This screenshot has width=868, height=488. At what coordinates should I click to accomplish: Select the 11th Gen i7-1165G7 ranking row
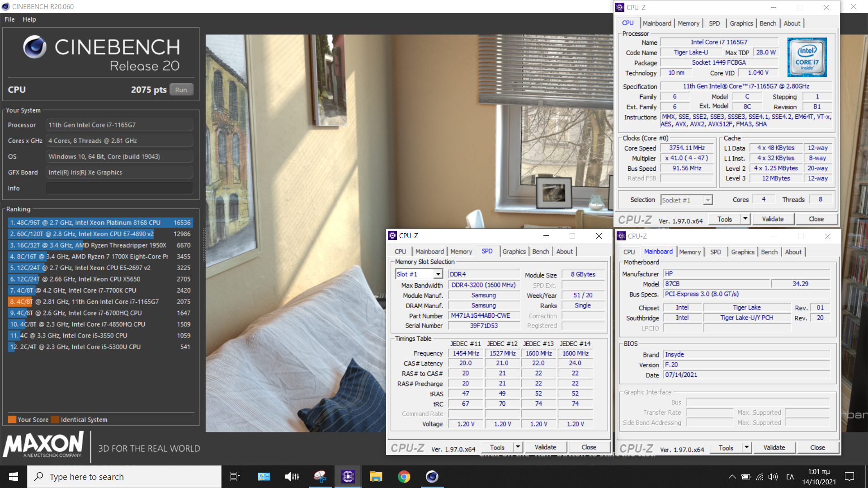coord(100,301)
